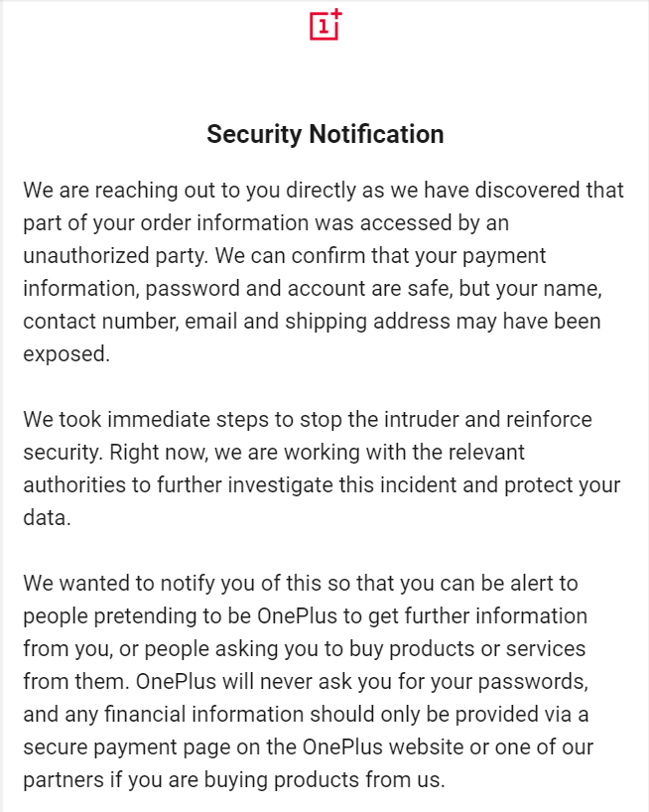The width and height of the screenshot is (649, 812).
Task: Click the paragraph starting "We are reaching out"
Action: coord(324,271)
